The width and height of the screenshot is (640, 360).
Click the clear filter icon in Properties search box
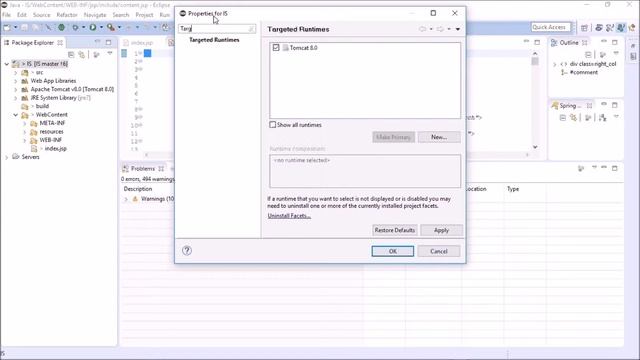click(x=251, y=29)
